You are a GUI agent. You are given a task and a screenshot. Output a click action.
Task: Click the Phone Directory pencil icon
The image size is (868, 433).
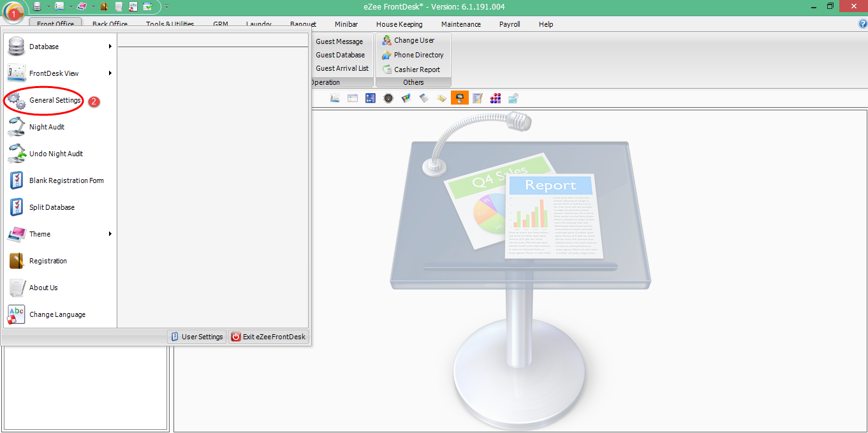[385, 55]
